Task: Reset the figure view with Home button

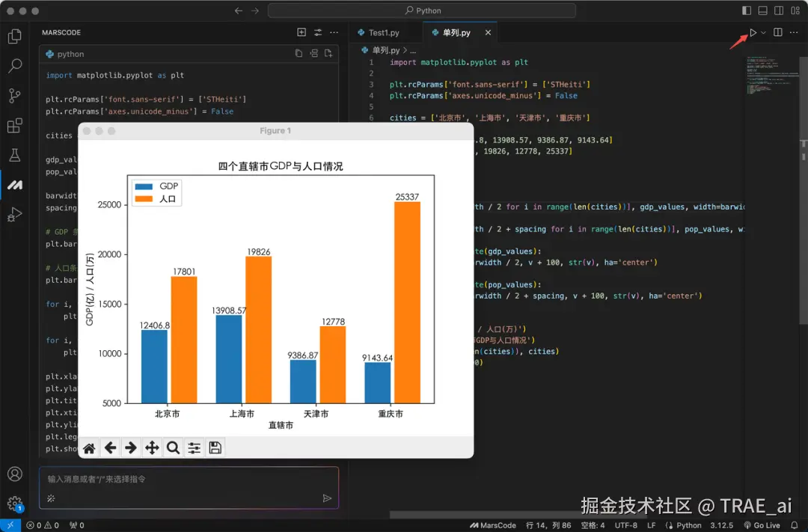Action: coord(89,448)
